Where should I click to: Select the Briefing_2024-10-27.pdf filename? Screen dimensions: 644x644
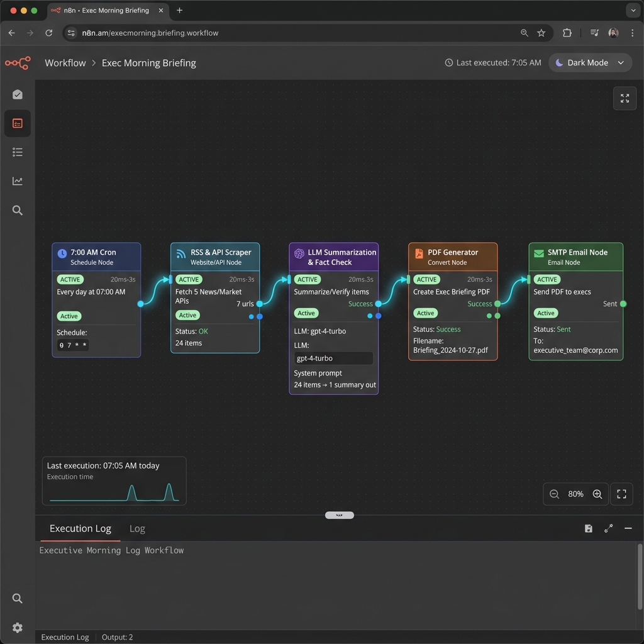[450, 350]
